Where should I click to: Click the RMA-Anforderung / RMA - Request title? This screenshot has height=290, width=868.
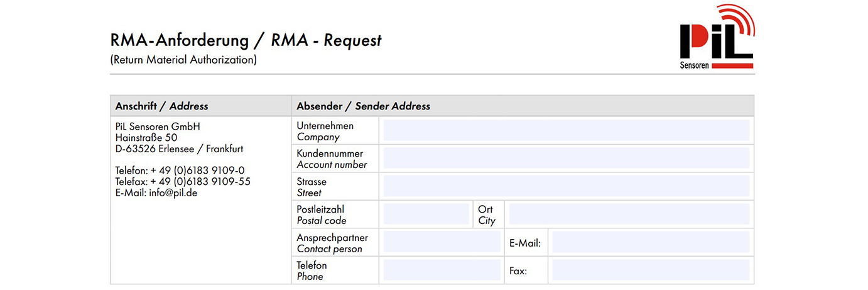click(246, 41)
